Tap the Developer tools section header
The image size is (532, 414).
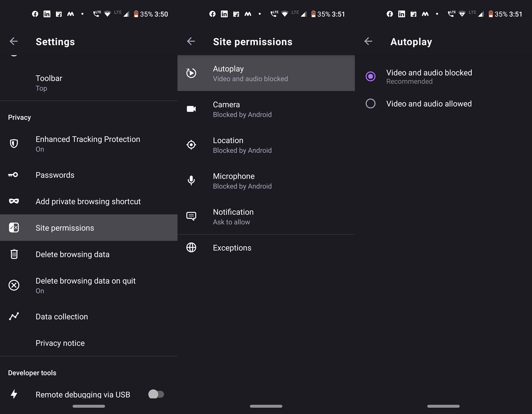tap(32, 373)
